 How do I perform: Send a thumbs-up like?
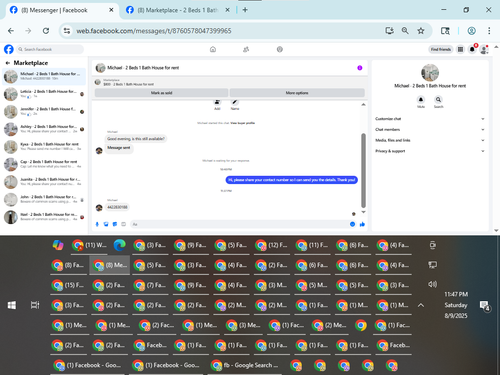click(362, 224)
